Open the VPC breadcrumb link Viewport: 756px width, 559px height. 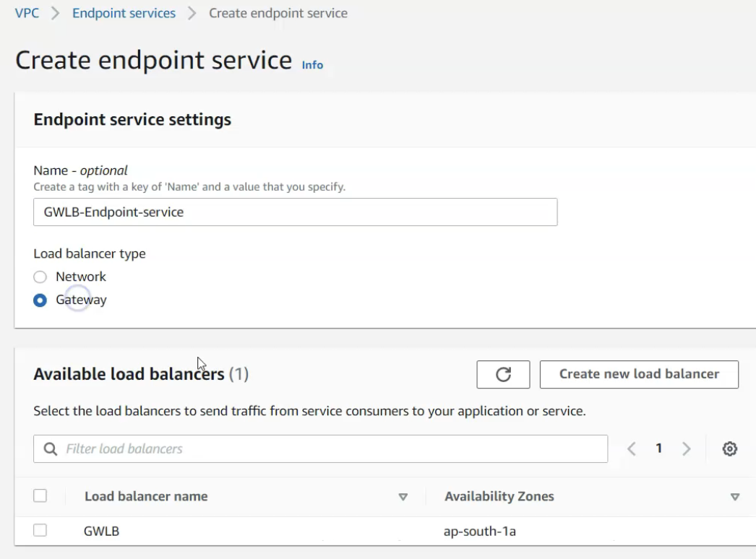[27, 13]
